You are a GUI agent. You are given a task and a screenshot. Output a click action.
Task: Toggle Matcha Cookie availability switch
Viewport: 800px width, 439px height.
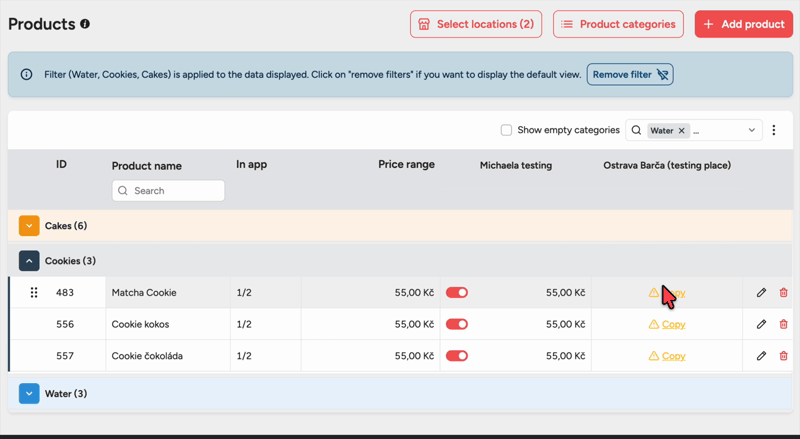[457, 292]
